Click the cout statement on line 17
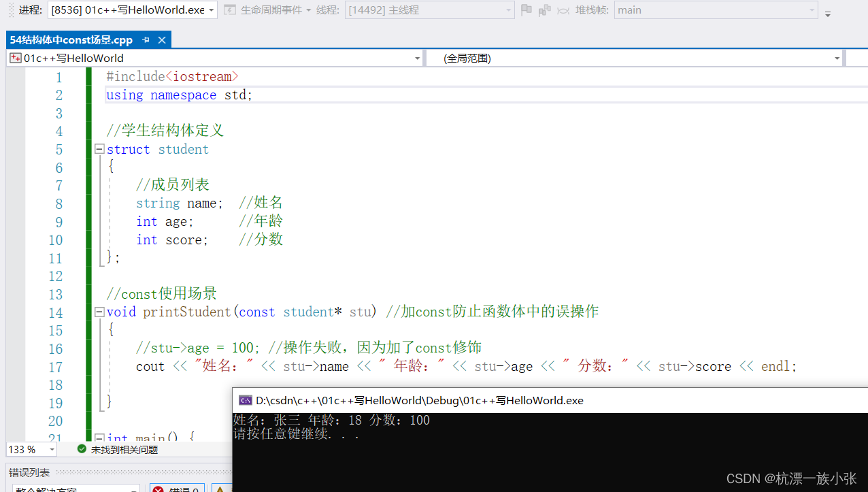 point(466,367)
